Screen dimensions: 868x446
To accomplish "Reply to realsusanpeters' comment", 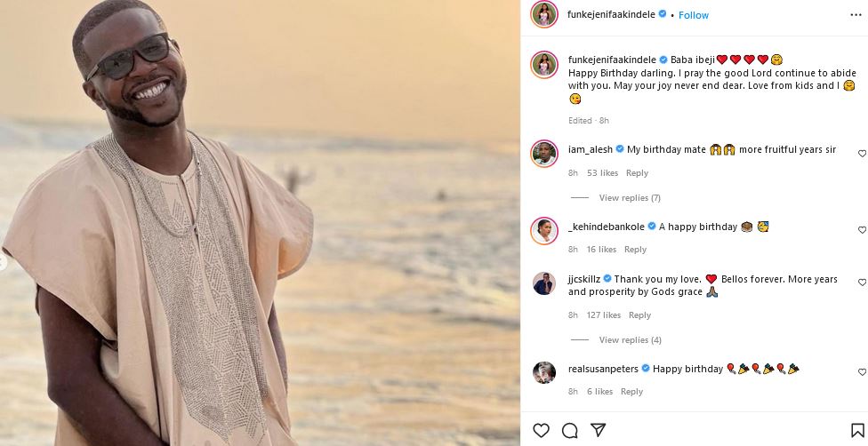I will (x=631, y=392).
